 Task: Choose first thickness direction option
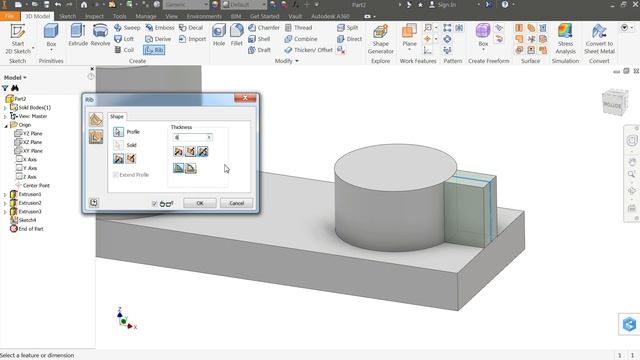[x=178, y=151]
